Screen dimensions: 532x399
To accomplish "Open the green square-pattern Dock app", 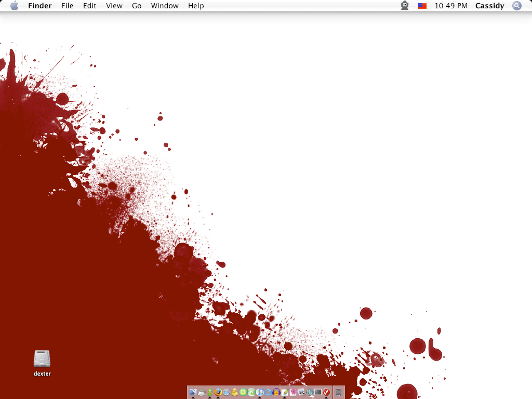I will tap(243, 392).
